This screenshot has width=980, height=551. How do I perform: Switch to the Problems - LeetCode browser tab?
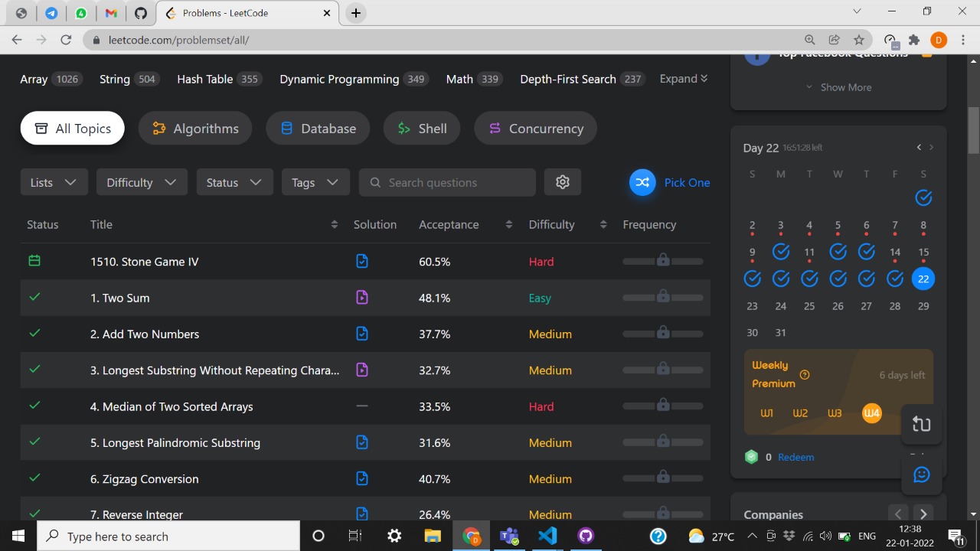(247, 13)
